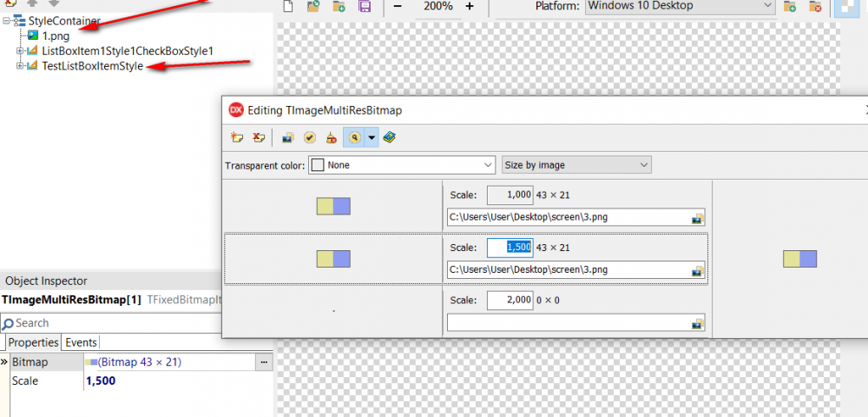868x417 pixels.
Task: Click the Bitmap ellipsis button
Action: [264, 362]
